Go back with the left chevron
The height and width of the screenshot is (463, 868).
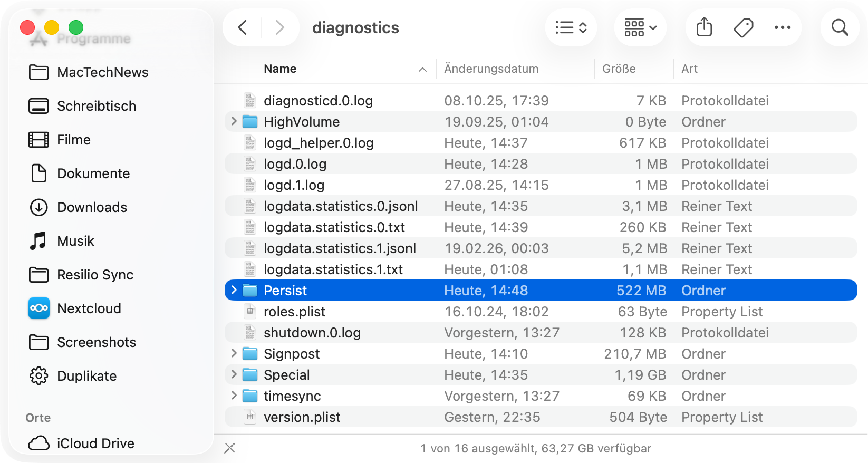tap(243, 27)
